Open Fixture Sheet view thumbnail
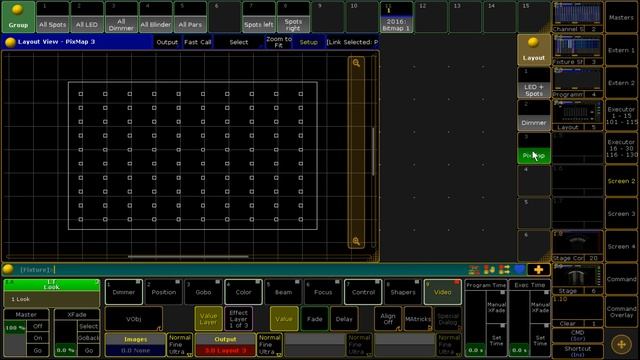640x360 pixels. [x=577, y=50]
